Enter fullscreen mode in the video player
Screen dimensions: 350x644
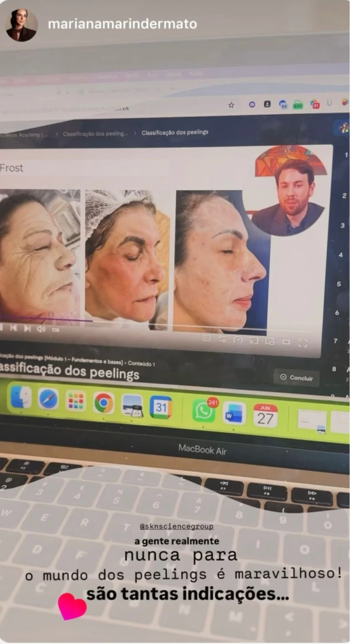(x=303, y=343)
